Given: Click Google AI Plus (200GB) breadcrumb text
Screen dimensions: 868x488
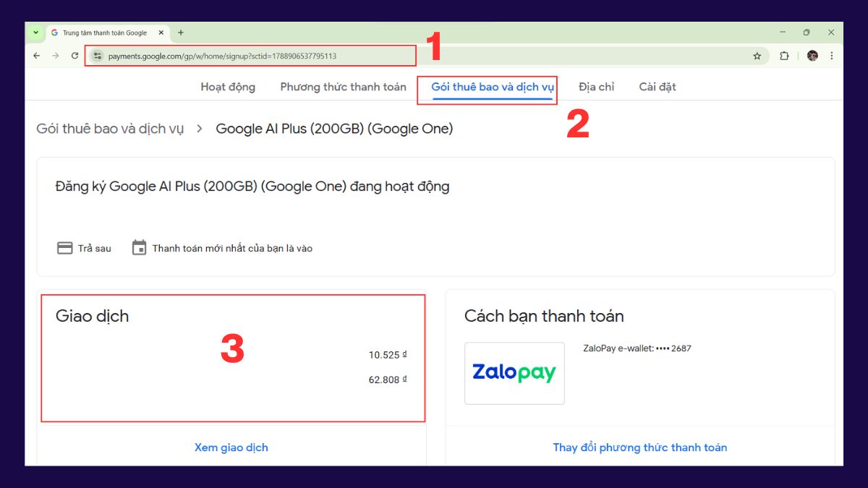Looking at the screenshot, I should tap(334, 129).
